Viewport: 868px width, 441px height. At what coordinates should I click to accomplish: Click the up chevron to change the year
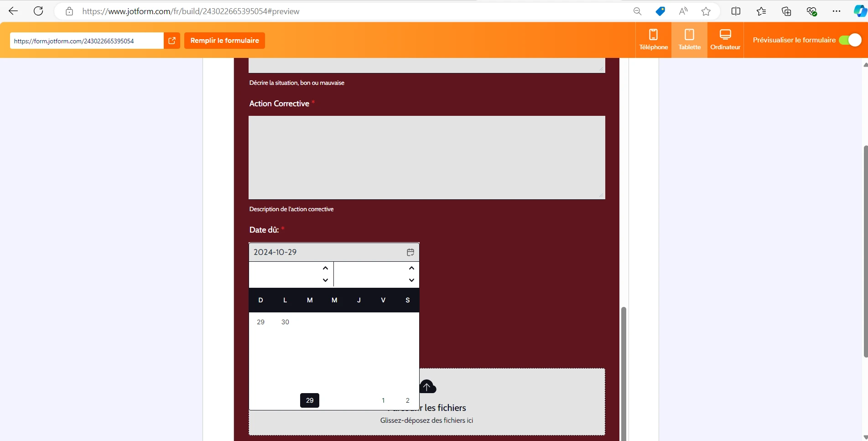click(x=411, y=268)
